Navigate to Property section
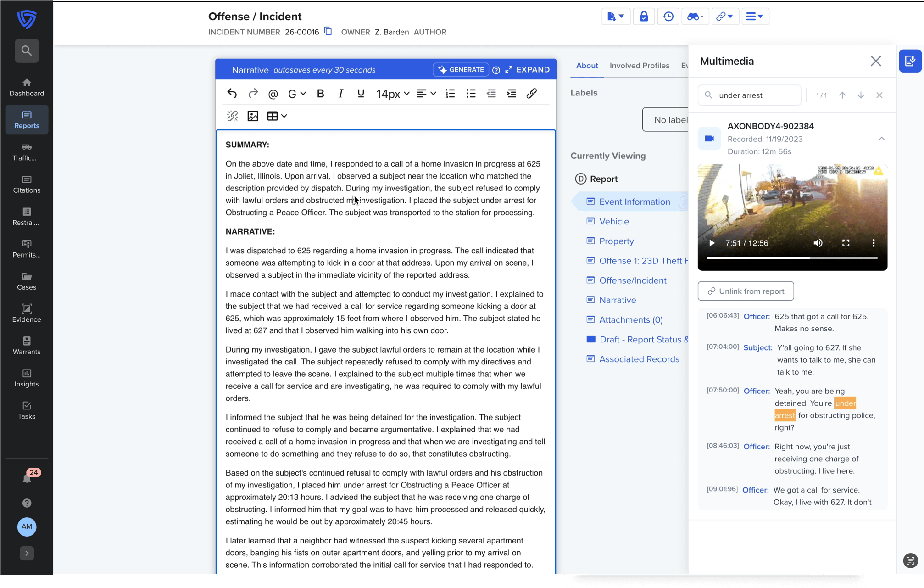 click(616, 241)
